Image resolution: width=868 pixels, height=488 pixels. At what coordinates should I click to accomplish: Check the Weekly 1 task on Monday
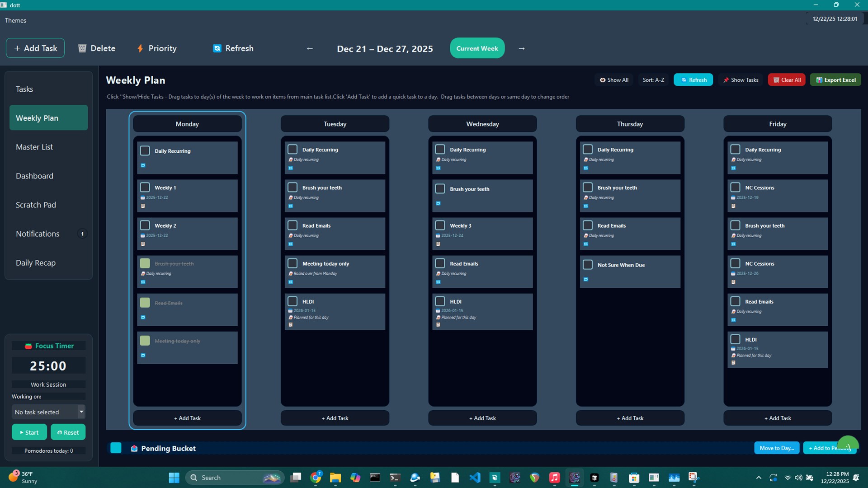pyautogui.click(x=145, y=187)
